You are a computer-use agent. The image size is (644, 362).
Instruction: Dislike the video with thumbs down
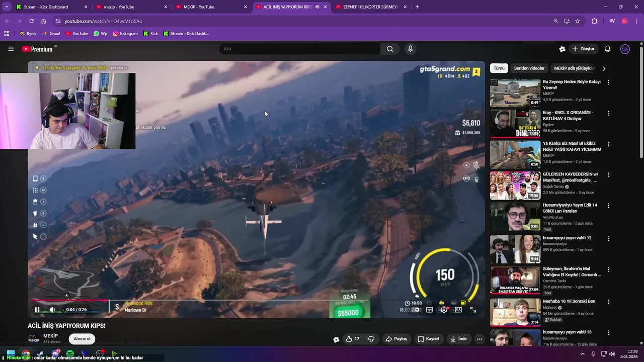(371, 339)
